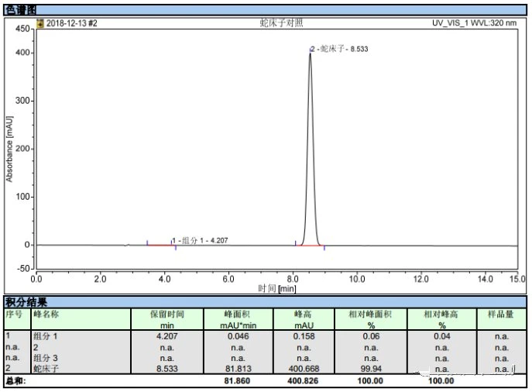The width and height of the screenshot is (532, 392).
Task: Click the 组分 3 row name cell
Action: 46,358
